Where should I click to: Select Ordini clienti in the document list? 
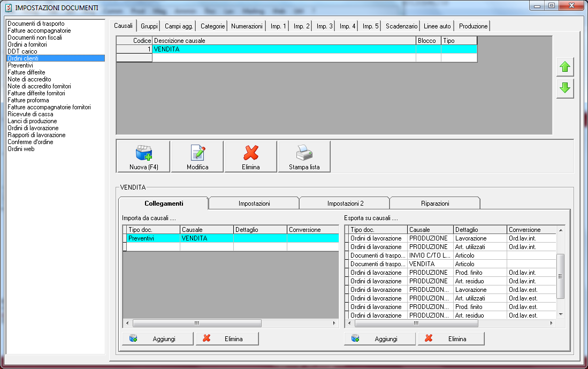coord(56,58)
